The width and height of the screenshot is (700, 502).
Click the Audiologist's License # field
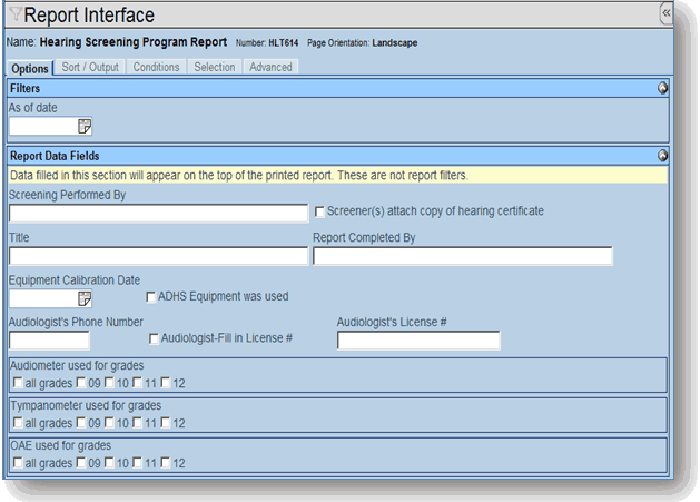(x=419, y=340)
